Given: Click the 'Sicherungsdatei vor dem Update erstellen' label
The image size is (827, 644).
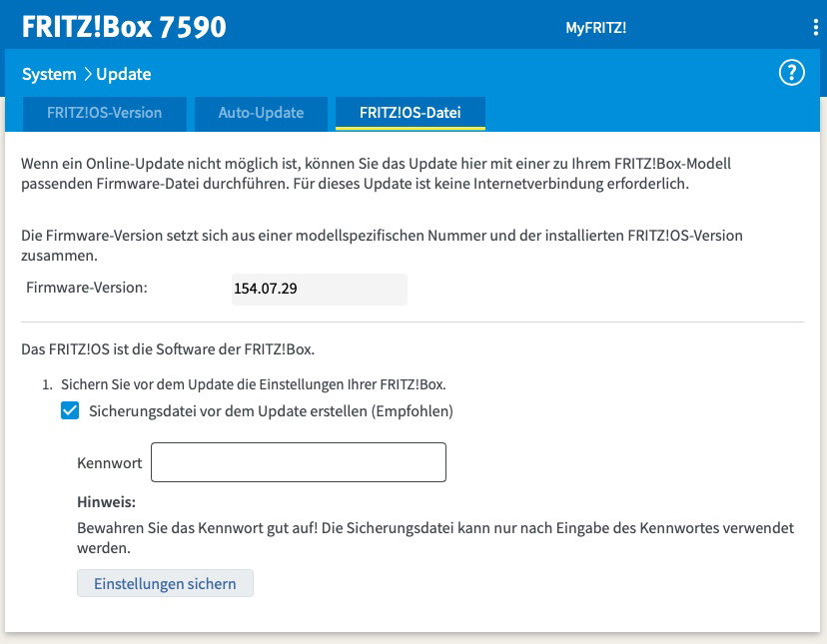Looking at the screenshot, I should click(x=271, y=410).
